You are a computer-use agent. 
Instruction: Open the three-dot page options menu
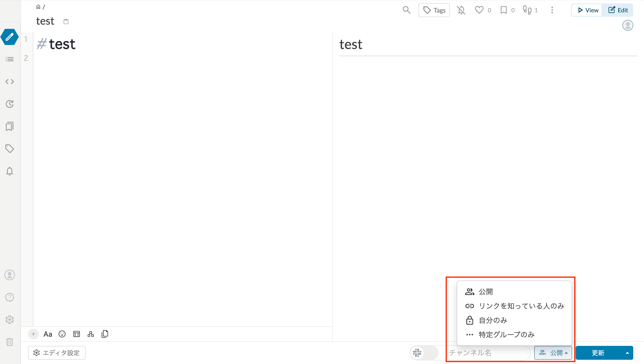pyautogui.click(x=552, y=10)
